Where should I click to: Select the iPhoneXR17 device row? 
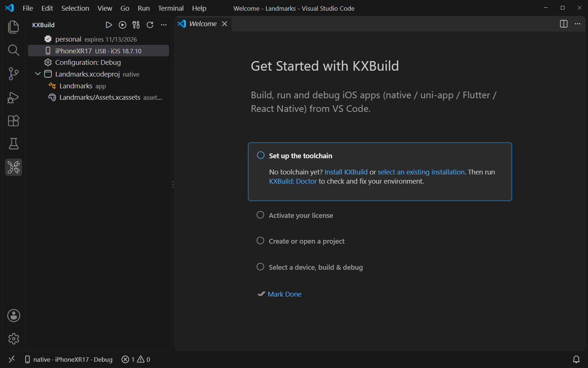click(98, 51)
